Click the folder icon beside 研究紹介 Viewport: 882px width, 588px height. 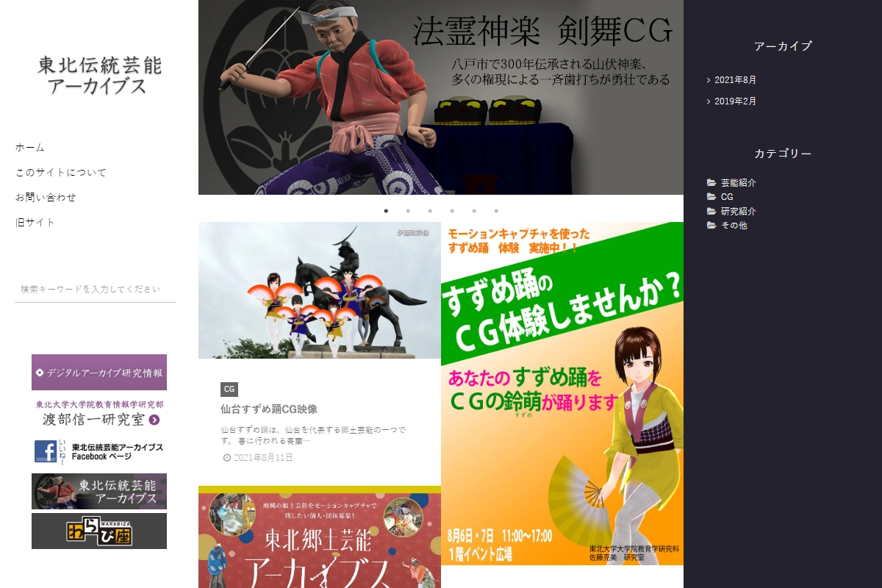point(711,212)
